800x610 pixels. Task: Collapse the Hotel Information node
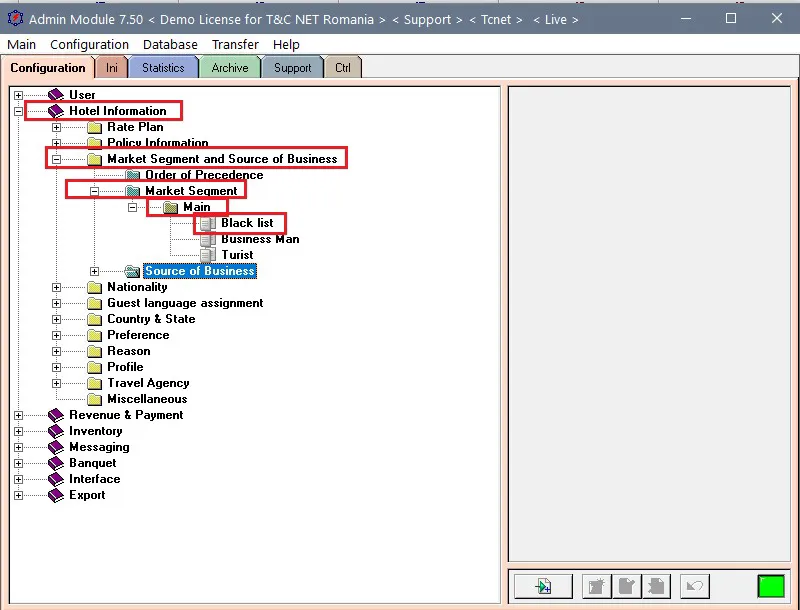click(x=18, y=111)
